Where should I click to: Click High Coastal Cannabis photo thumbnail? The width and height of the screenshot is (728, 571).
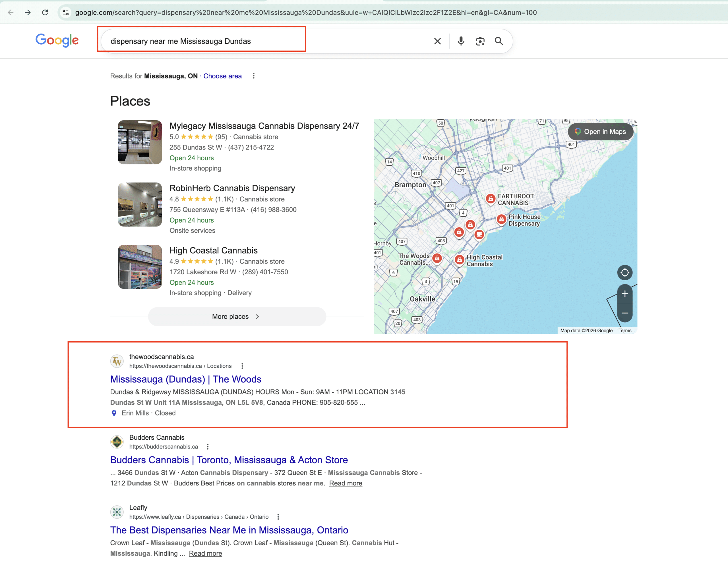(x=140, y=267)
